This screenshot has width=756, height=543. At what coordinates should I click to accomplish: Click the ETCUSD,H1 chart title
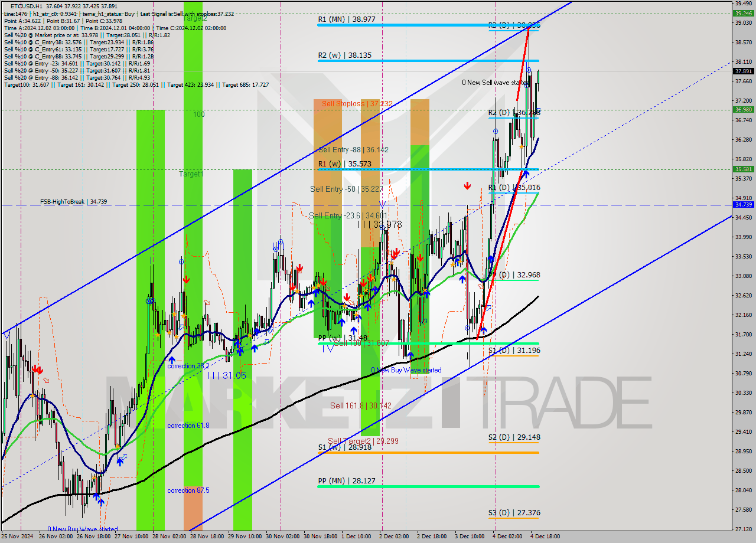point(27,6)
